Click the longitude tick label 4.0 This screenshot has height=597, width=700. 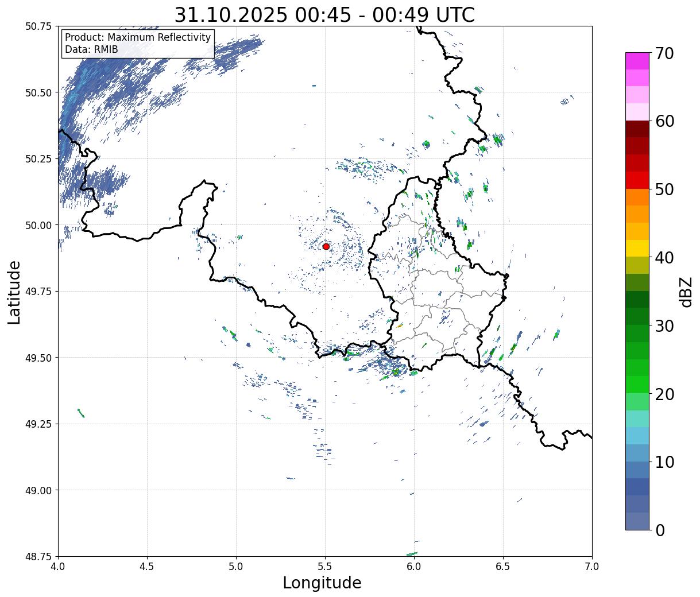point(58,566)
